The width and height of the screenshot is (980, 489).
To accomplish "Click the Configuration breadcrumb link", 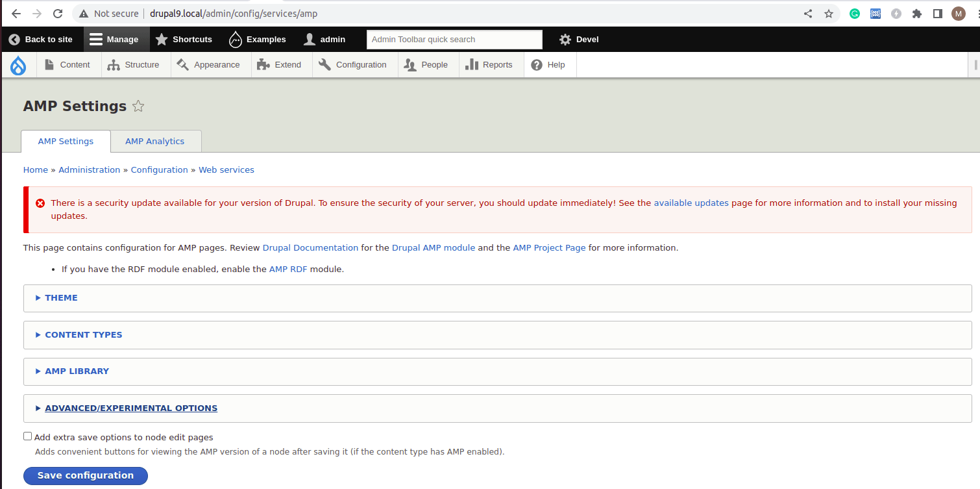I will [160, 170].
